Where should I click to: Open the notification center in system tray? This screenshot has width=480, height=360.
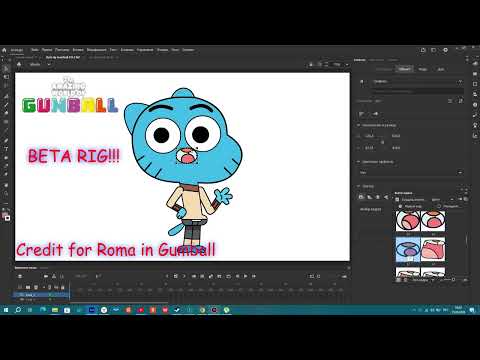(x=472, y=310)
